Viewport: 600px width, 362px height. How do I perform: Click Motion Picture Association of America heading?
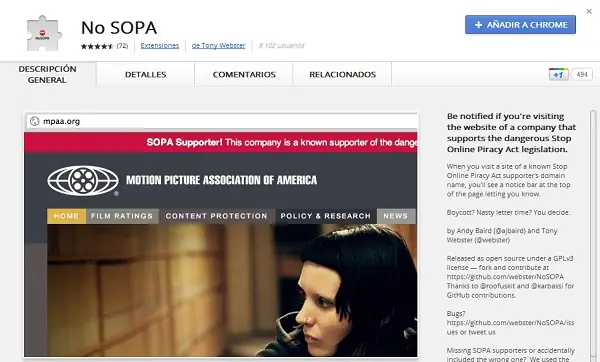pos(222,180)
